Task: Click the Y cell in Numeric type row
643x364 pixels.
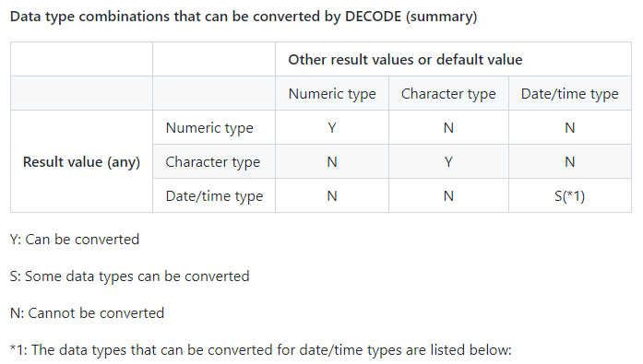Action: 332,128
